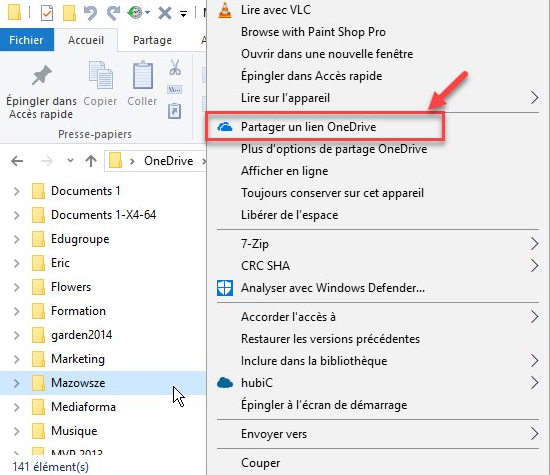Go back with the left arrow
Screen dimensions: 550x475
coord(17,161)
